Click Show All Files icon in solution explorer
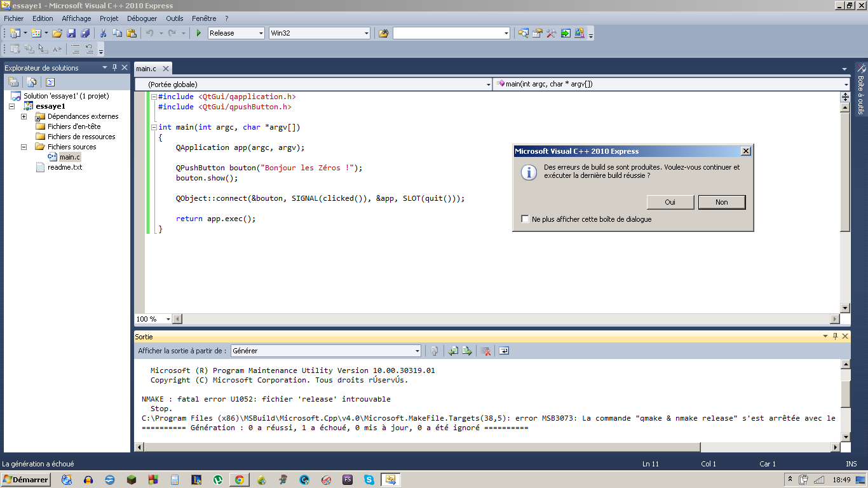Screen dimensions: 868x488 tap(31, 82)
